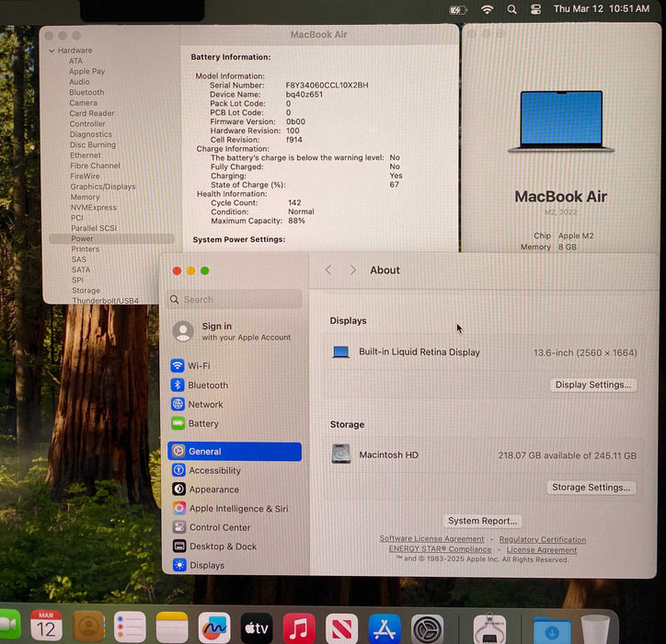666x644 pixels.
Task: Select Power in System Information sidebar
Action: point(111,238)
